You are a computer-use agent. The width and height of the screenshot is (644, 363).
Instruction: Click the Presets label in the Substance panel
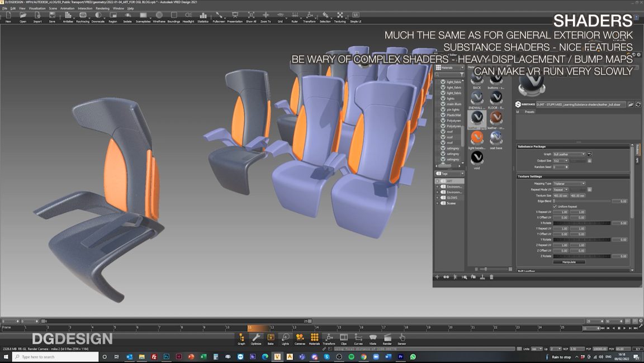click(x=528, y=112)
